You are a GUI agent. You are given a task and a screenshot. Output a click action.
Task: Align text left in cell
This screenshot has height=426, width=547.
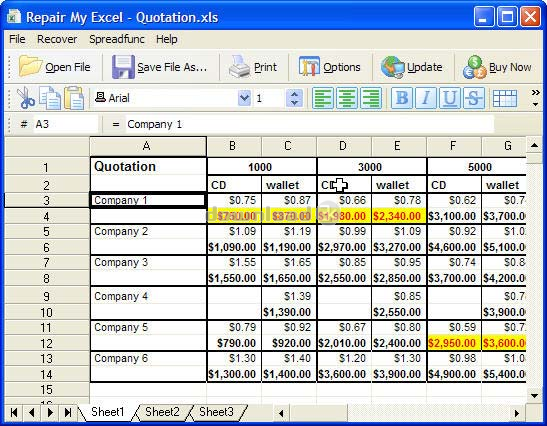click(323, 98)
